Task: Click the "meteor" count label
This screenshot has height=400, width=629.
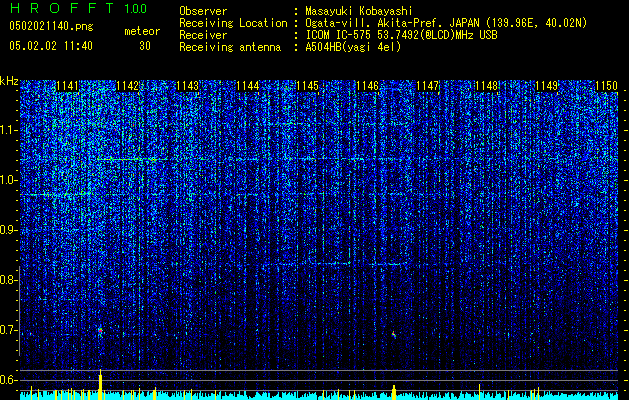Action: [x=142, y=31]
